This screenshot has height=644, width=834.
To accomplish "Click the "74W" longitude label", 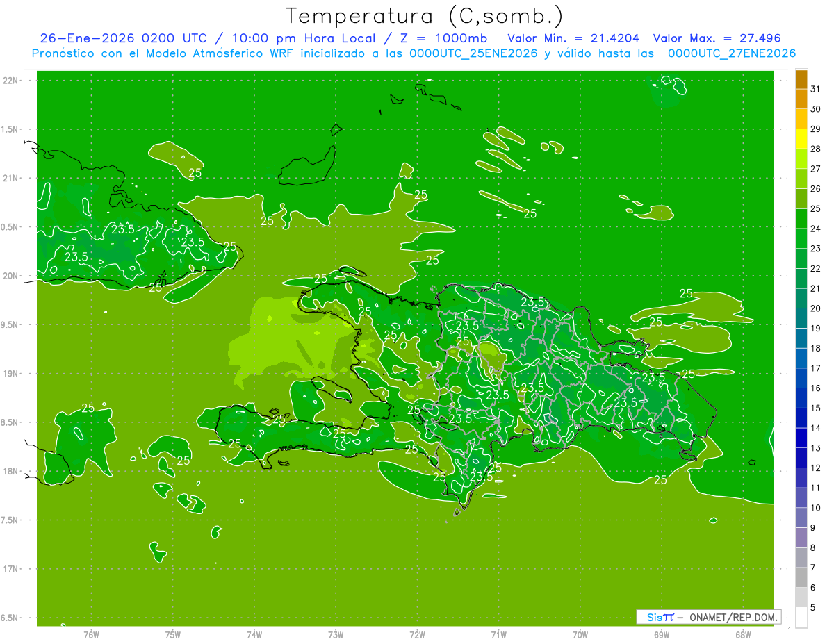I will point(254,635).
